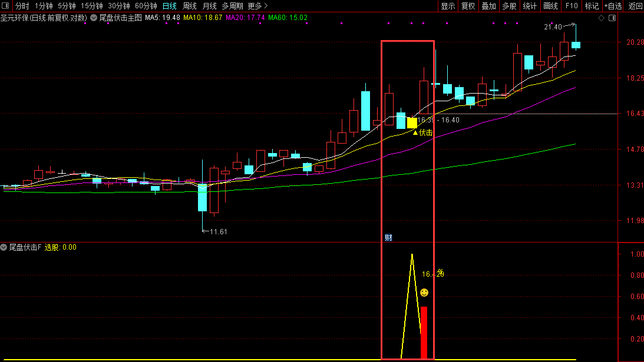Click the 11.61 low price label

pos(219,232)
